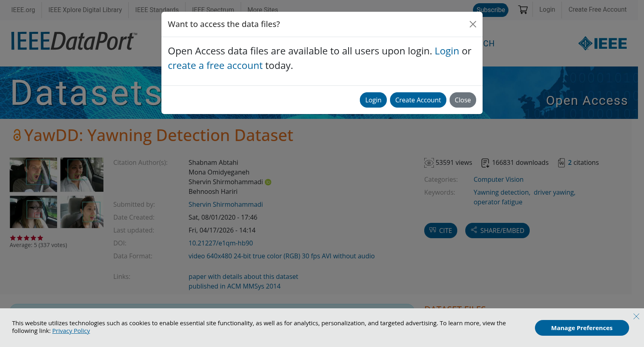Open the IEEE DataPort home logo
This screenshot has height=347, width=644.
(x=74, y=41)
